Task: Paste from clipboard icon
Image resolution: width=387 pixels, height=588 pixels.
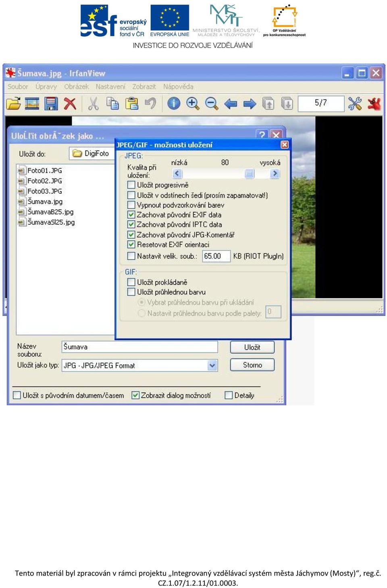Action: [x=131, y=104]
